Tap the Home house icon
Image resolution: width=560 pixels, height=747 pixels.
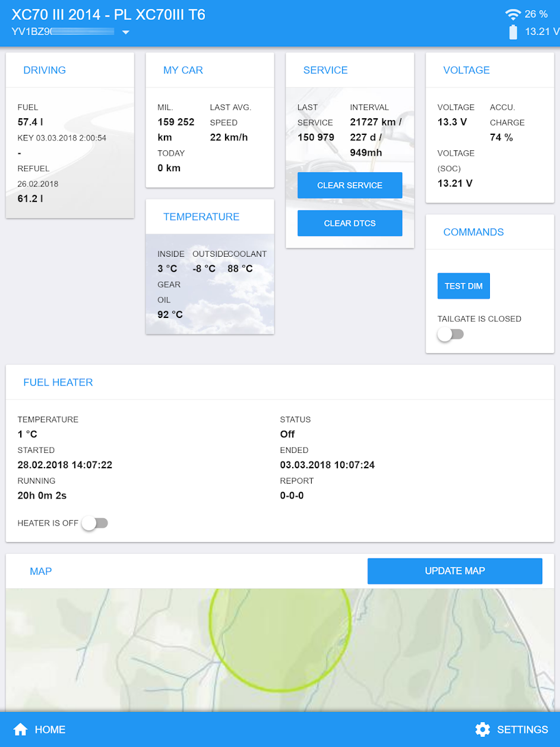pyautogui.click(x=21, y=729)
